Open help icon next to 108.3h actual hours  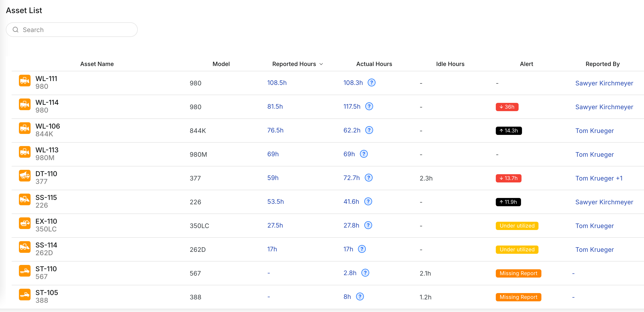(x=372, y=82)
